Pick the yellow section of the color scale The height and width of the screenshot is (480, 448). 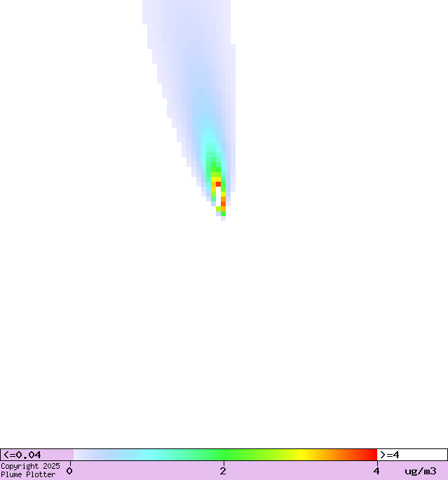coord(301,455)
